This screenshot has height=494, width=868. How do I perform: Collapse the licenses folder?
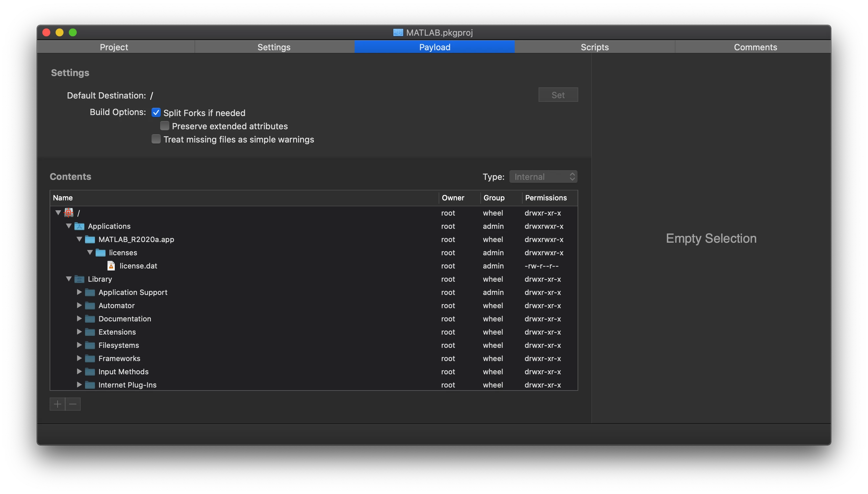90,252
